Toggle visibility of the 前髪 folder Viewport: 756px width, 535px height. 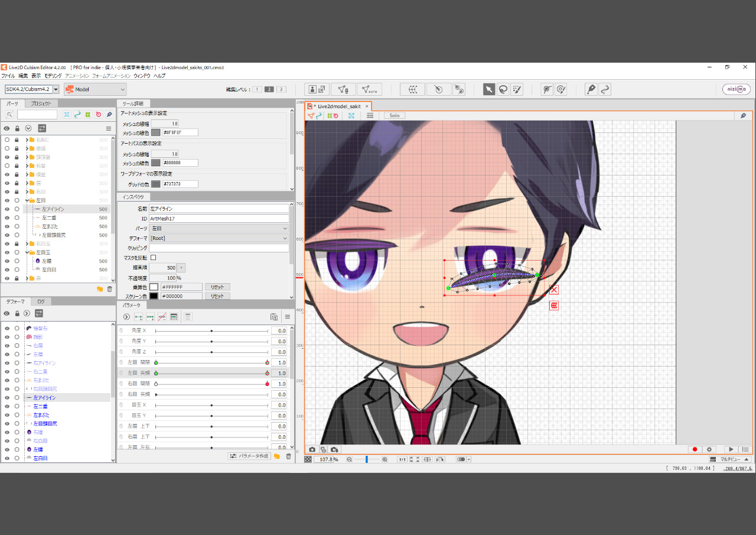7,166
